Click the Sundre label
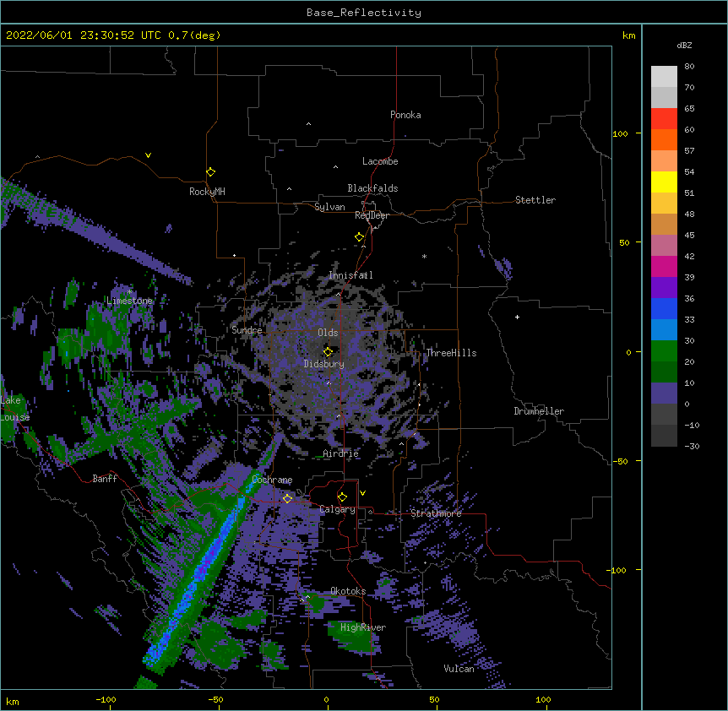The image size is (728, 711). coord(247,330)
